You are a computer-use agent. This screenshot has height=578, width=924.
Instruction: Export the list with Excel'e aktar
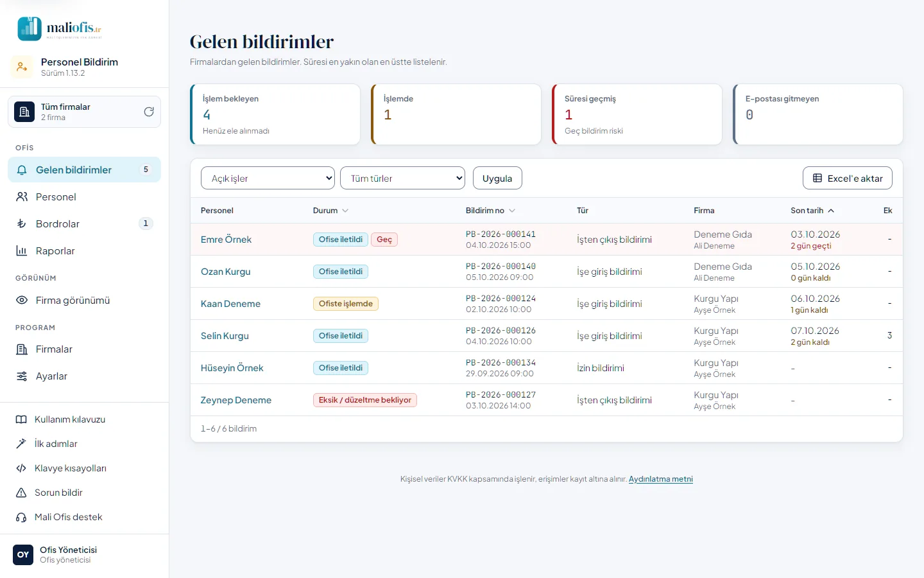click(x=848, y=178)
